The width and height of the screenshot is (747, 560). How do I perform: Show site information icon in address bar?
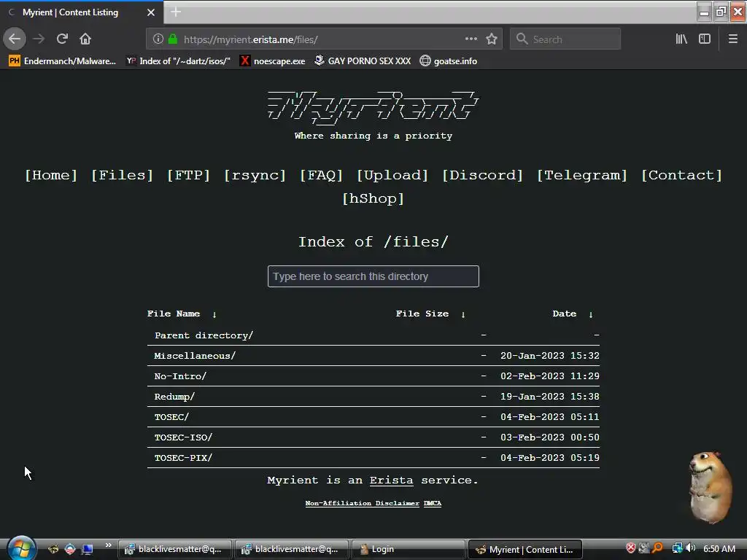tap(158, 39)
